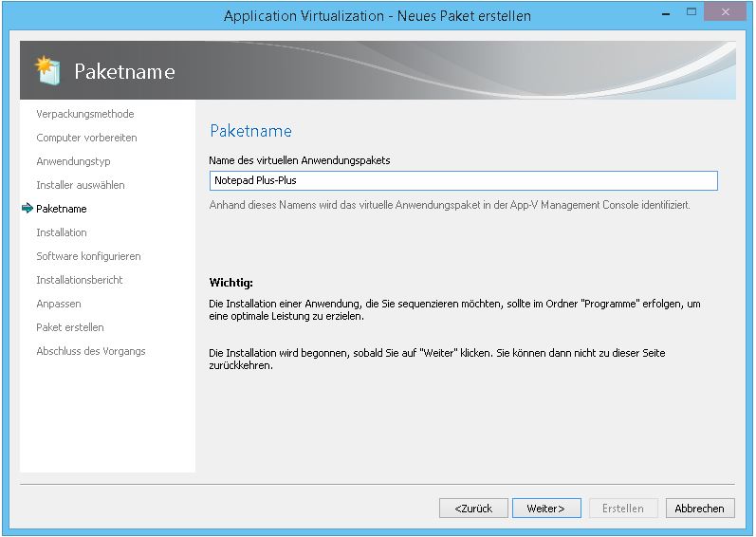Click the window title Application Virtualization
Viewport: 756px width, 537px height.
[377, 16]
